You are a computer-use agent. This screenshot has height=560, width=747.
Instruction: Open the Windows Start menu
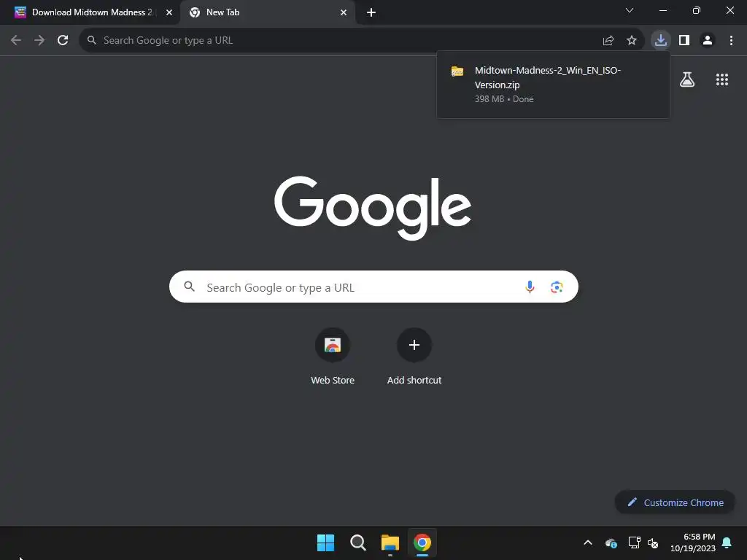pos(326,542)
